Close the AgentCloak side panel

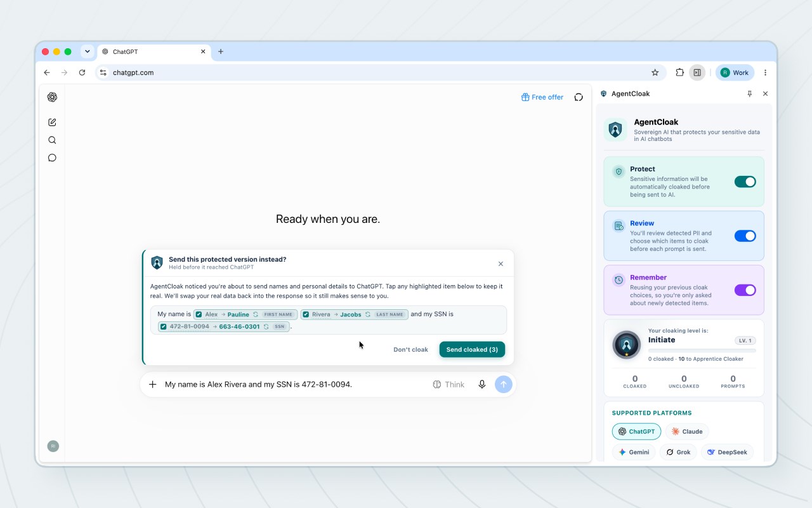click(x=765, y=94)
